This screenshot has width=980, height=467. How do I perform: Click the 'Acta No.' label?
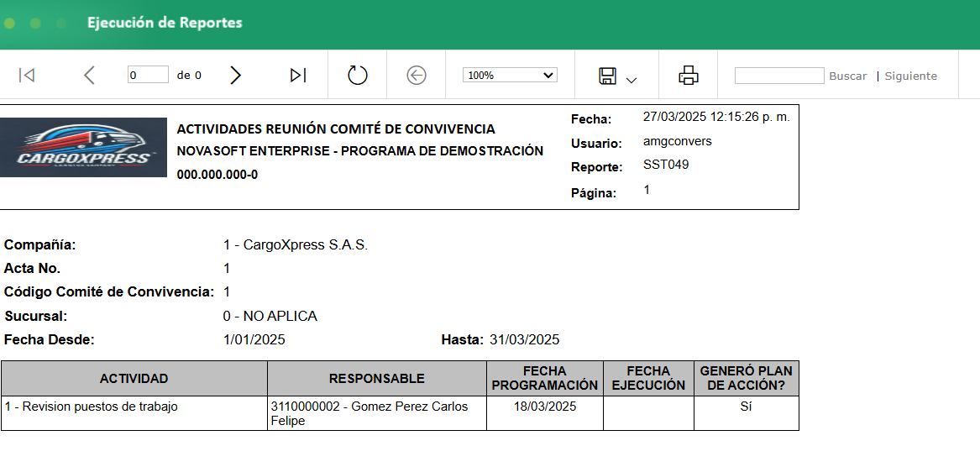(32, 269)
